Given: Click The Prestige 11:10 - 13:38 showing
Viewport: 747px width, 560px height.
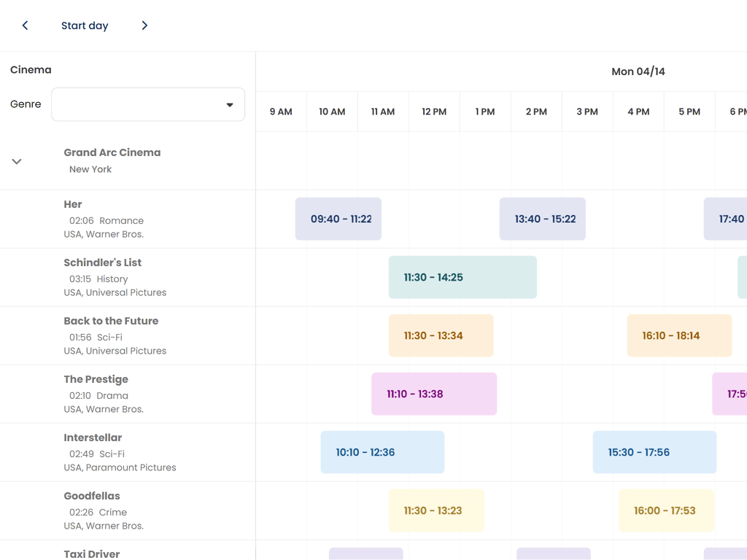Looking at the screenshot, I should coord(434,394).
